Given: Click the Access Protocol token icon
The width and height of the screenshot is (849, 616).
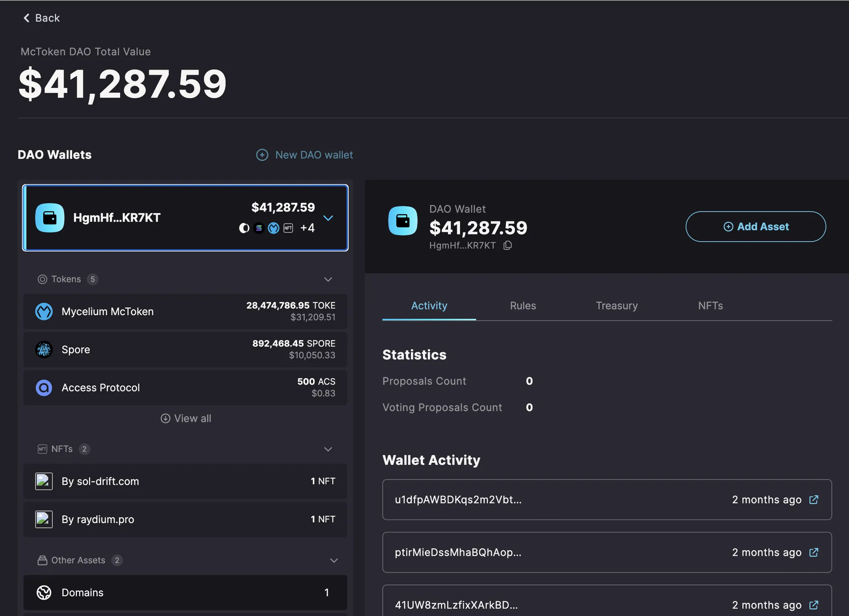Looking at the screenshot, I should [x=44, y=388].
